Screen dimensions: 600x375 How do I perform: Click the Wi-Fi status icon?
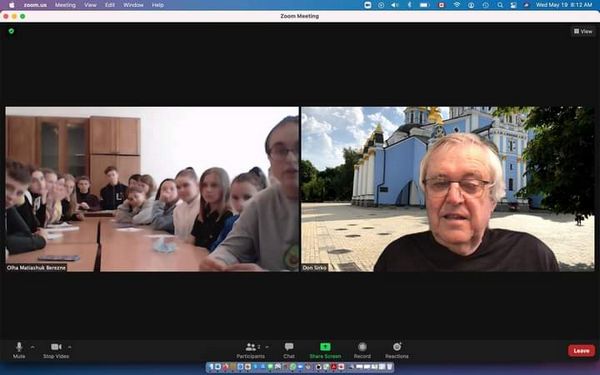coord(457,5)
